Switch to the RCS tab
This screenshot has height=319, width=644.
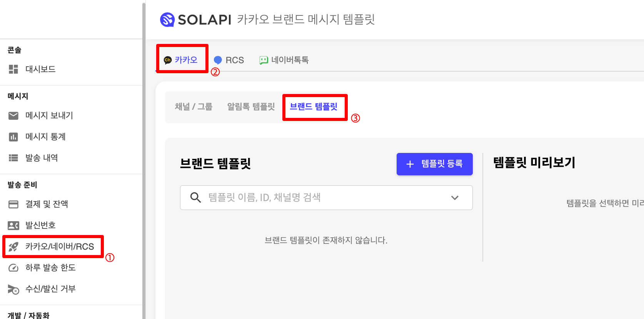[x=229, y=60]
